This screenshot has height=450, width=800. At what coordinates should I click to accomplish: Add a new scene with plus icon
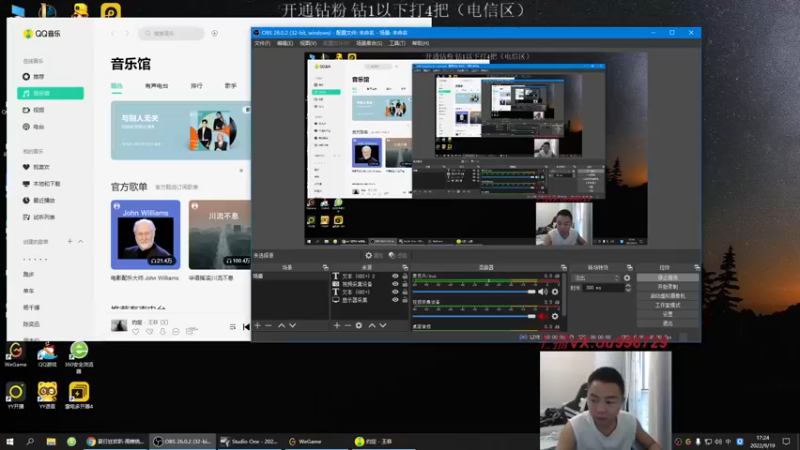click(258, 326)
